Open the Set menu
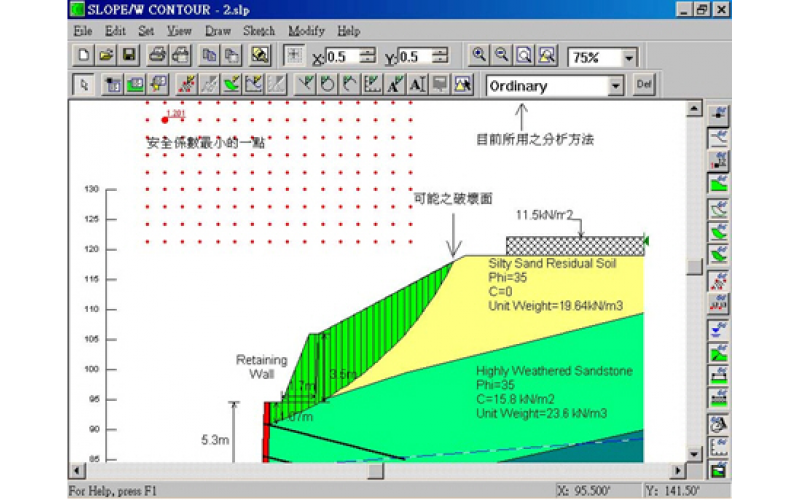This screenshot has width=800, height=500. pyautogui.click(x=146, y=31)
